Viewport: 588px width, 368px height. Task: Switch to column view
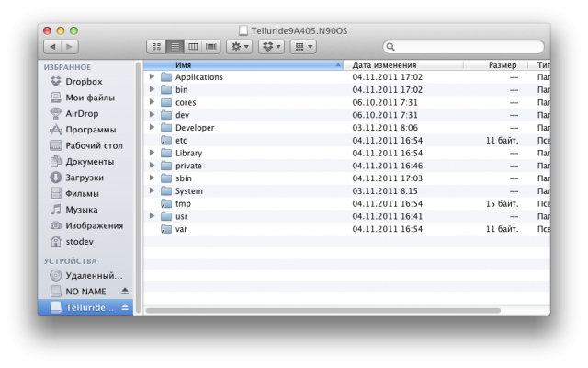pos(193,47)
